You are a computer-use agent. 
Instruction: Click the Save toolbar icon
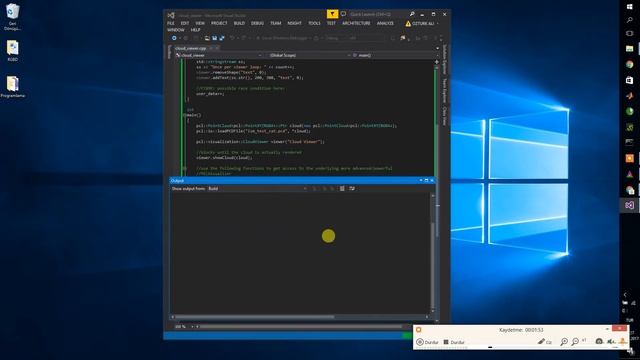pos(214,38)
